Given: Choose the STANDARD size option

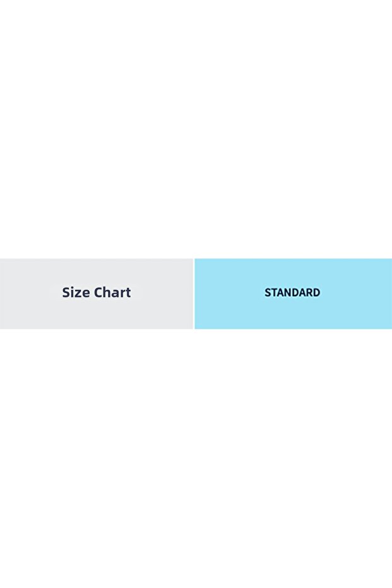Looking at the screenshot, I should [292, 293].
